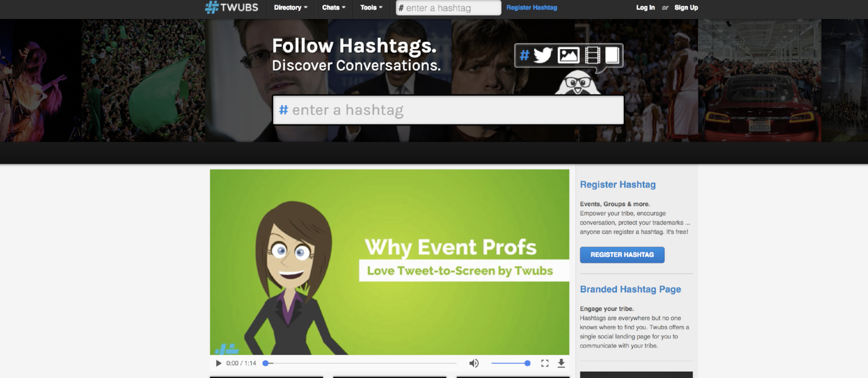Image resolution: width=868 pixels, height=378 pixels.
Task: Click the "Discover Conversations." headline text
Action: click(356, 65)
